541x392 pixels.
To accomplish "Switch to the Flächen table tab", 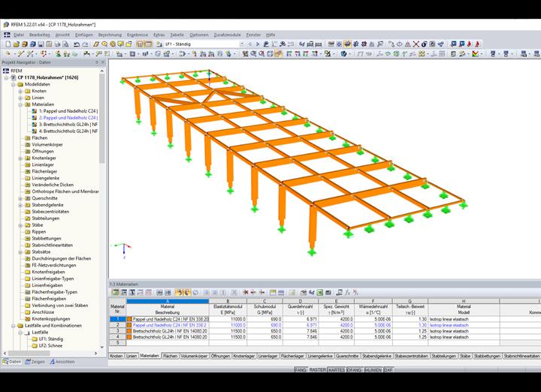I will [x=170, y=356].
